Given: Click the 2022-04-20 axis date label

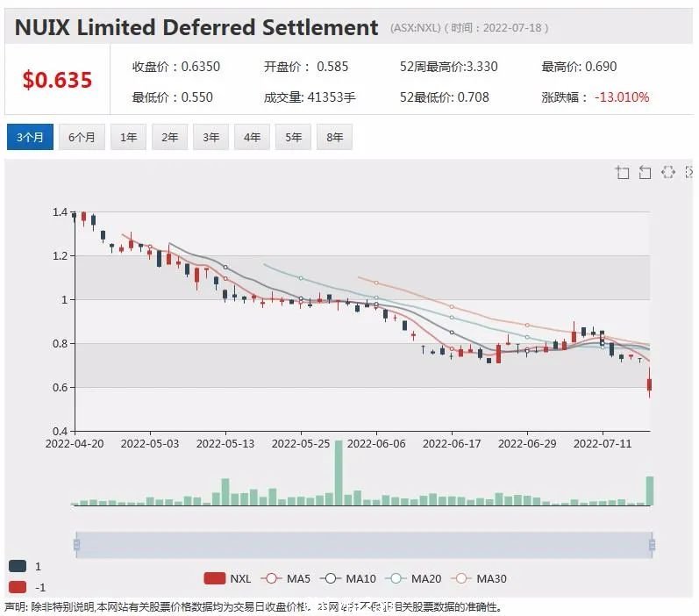Looking at the screenshot, I should (75, 443).
